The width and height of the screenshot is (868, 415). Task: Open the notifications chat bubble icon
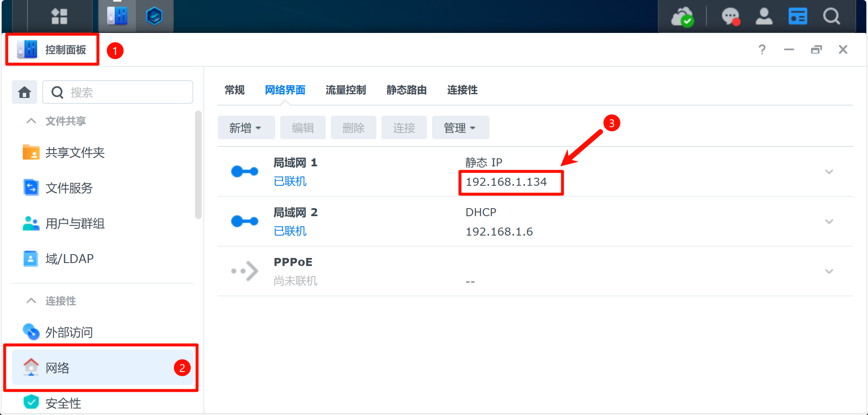pos(731,17)
